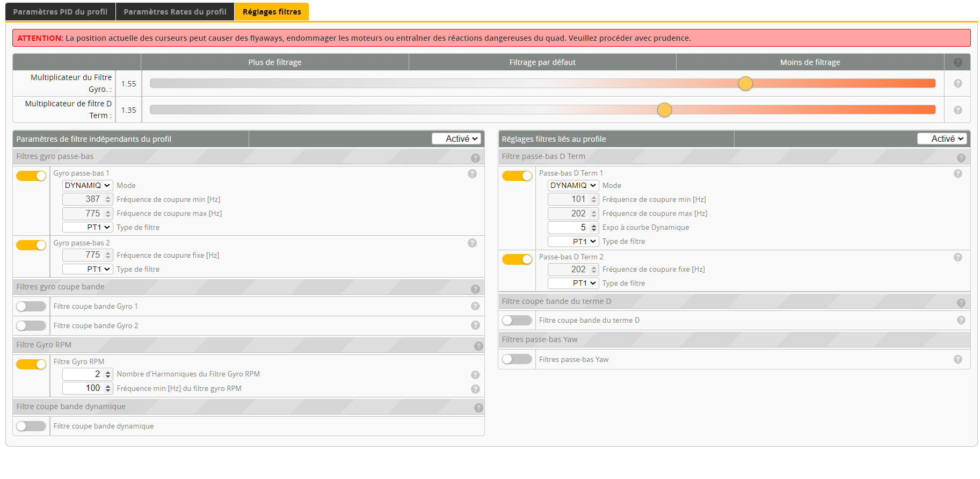Click D Term filter multiplier slider handle
The width and height of the screenshot is (980, 479).
click(x=664, y=110)
